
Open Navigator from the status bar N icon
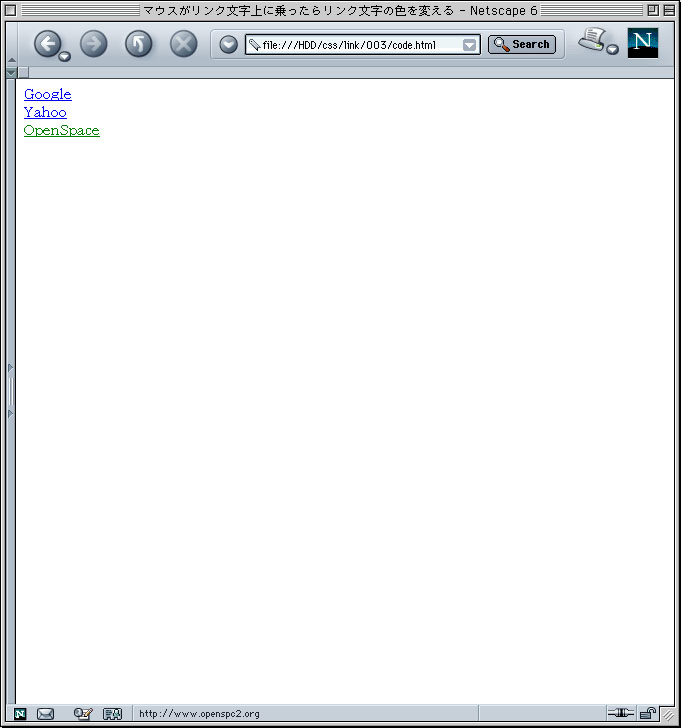coord(20,714)
